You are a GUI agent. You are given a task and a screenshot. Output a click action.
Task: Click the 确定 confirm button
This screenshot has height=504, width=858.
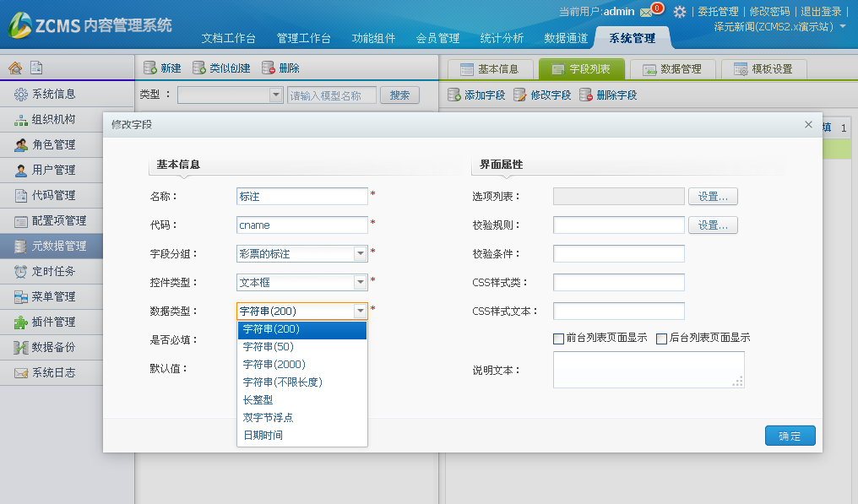[790, 436]
